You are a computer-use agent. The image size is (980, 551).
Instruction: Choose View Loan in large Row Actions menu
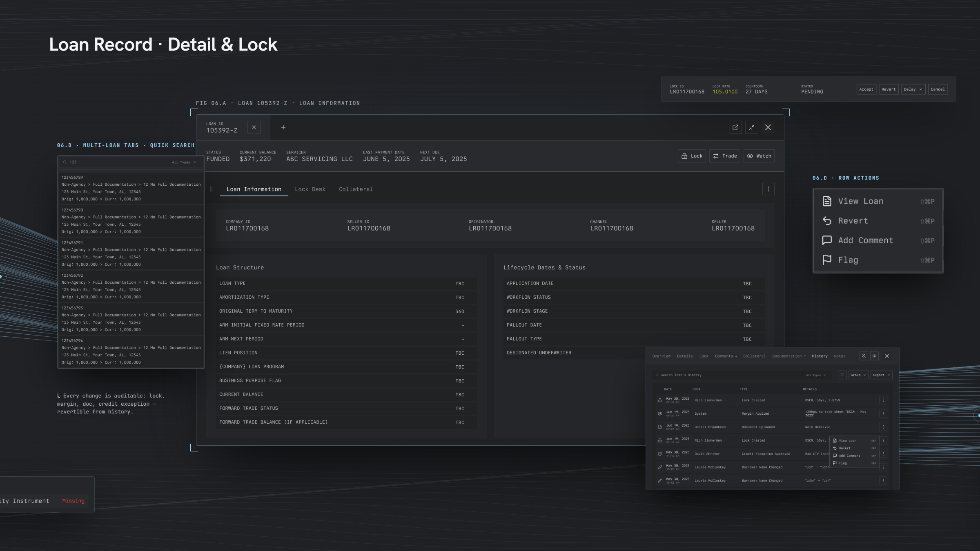[878, 201]
